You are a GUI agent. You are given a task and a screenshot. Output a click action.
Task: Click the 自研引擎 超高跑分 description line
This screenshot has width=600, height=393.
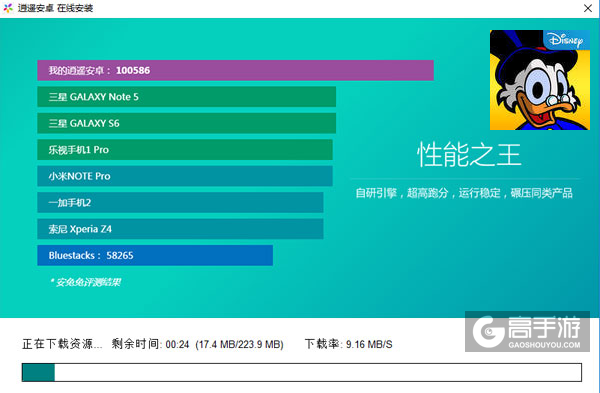pos(464,193)
